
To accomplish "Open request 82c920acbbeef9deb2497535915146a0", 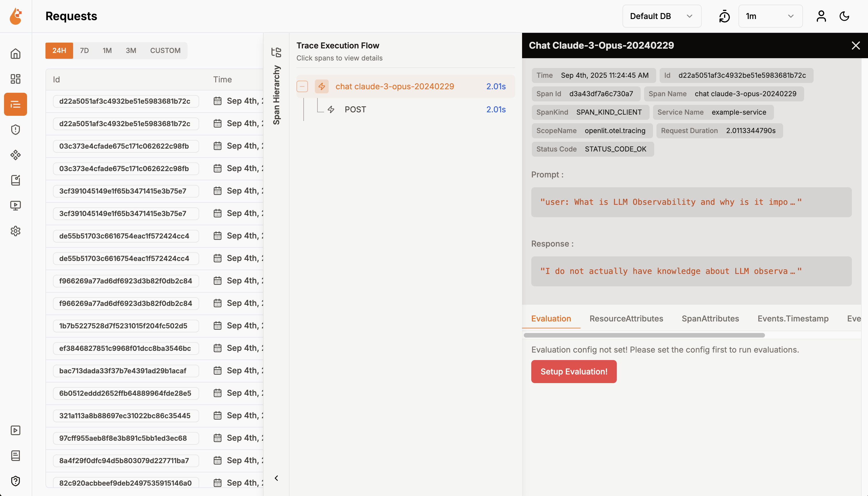I will pyautogui.click(x=125, y=483).
